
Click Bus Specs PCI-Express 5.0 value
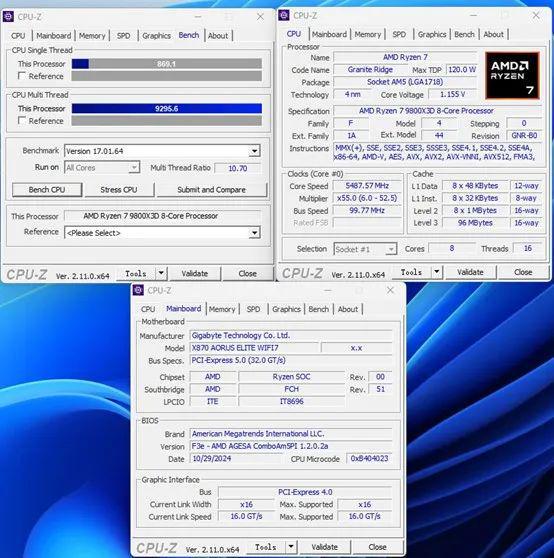pos(291,360)
